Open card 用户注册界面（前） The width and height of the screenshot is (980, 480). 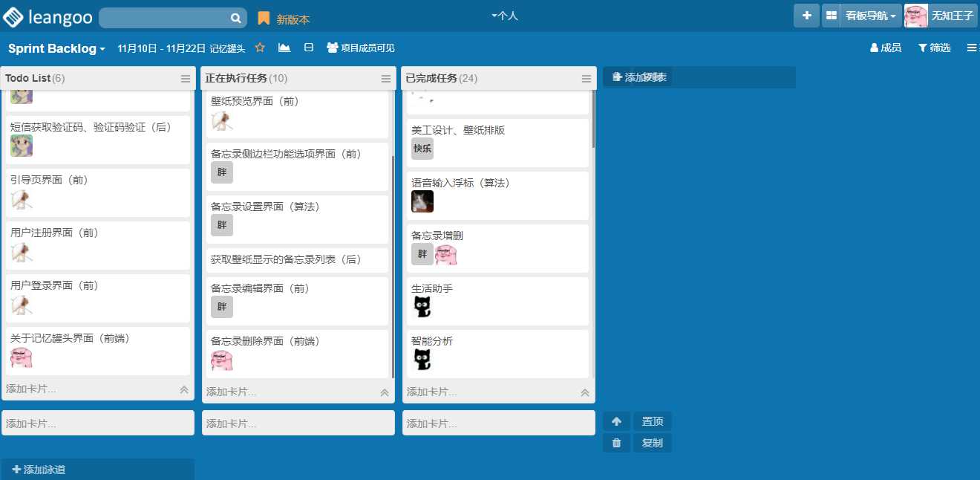tap(98, 245)
